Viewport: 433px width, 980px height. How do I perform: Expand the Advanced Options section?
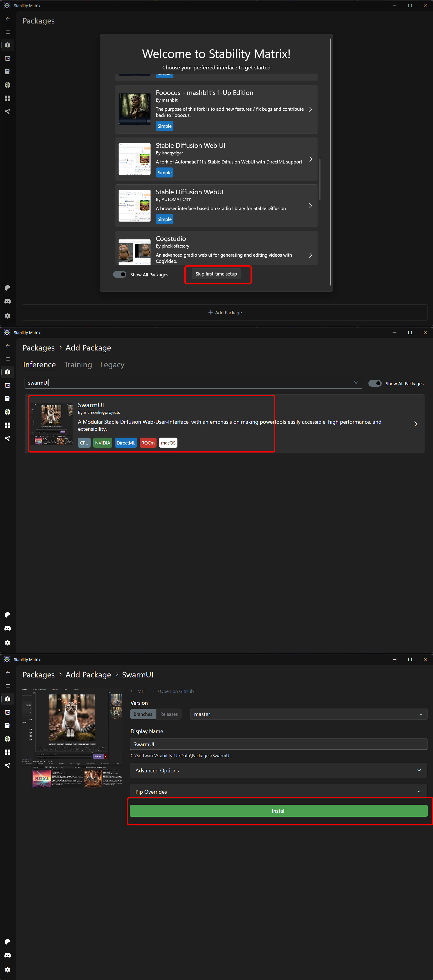[x=278, y=770]
